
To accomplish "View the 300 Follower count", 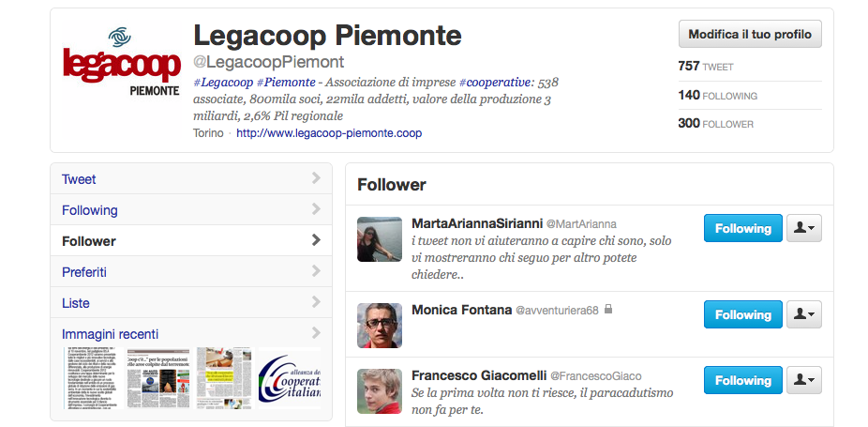I will pos(716,123).
